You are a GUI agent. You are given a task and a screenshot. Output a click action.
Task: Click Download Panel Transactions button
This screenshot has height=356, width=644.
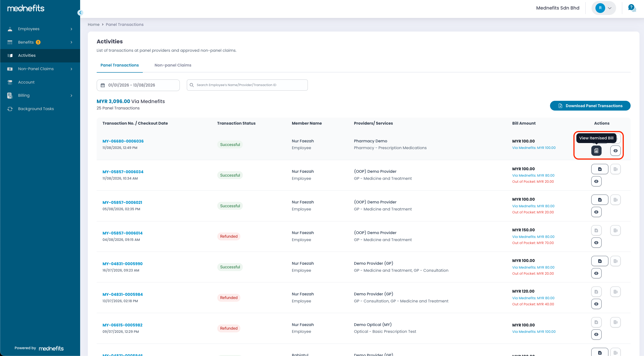pyautogui.click(x=590, y=106)
